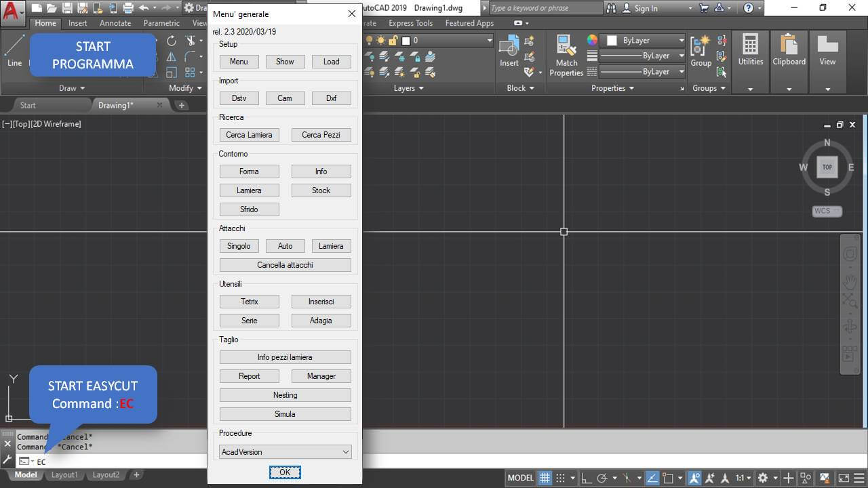The width and height of the screenshot is (868, 488).
Task: Click the Plot printer icon in quick access toolbar
Action: pos(127,8)
